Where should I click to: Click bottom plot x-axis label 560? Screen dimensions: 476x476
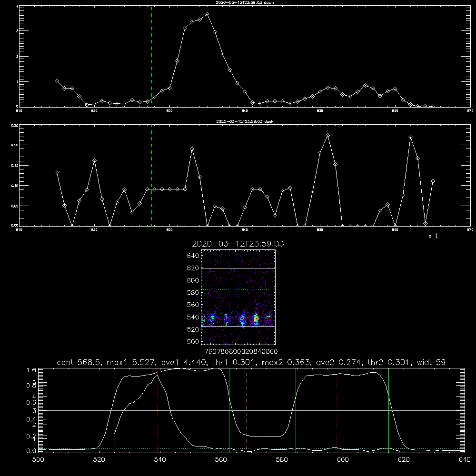(x=221, y=460)
